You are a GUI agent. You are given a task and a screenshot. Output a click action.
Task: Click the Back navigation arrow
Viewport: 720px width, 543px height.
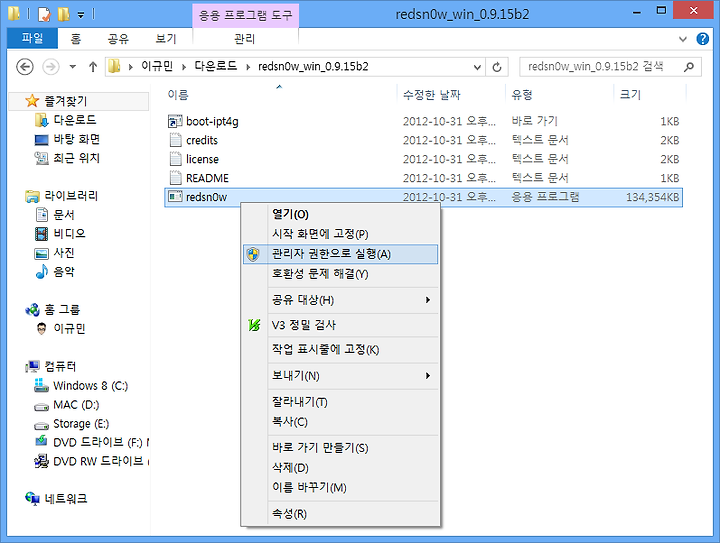(x=25, y=67)
